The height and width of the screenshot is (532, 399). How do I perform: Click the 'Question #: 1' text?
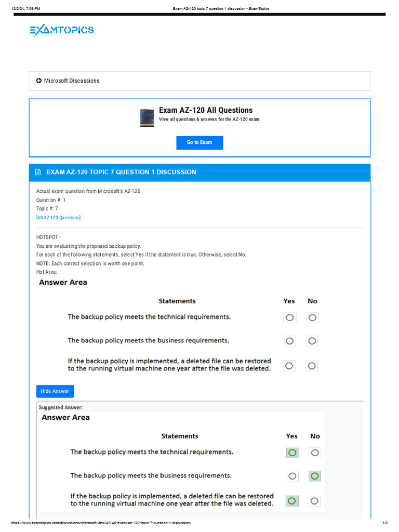click(51, 200)
